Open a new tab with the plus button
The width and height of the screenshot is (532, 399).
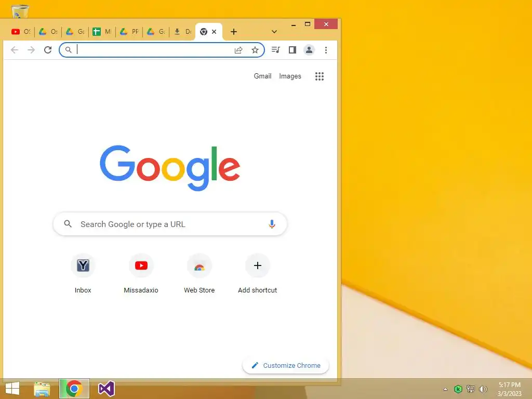pos(234,32)
